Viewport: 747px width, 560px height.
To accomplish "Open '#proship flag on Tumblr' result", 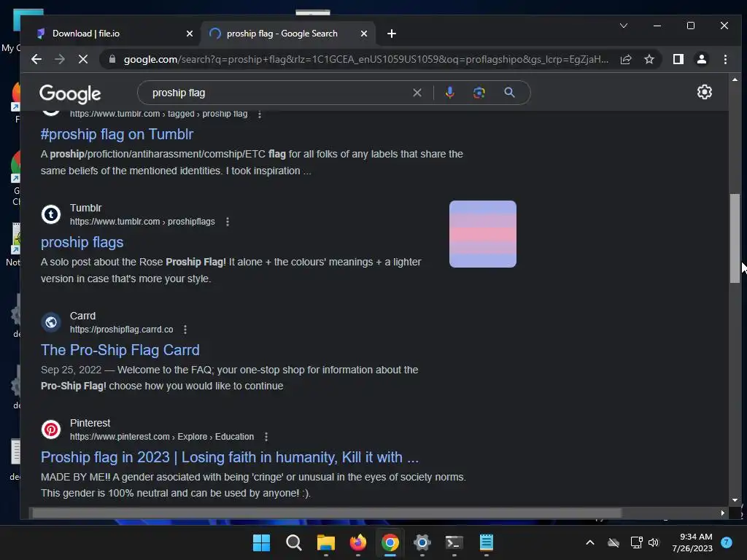I will coord(117,134).
